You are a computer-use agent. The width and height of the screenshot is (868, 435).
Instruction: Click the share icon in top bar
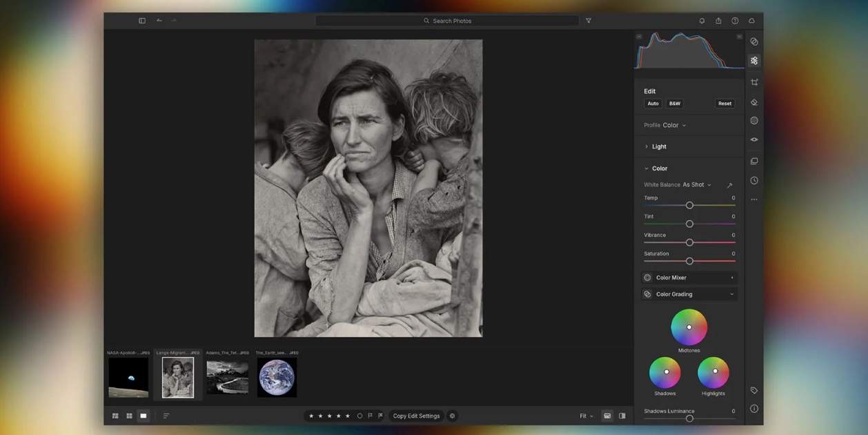pyautogui.click(x=718, y=21)
